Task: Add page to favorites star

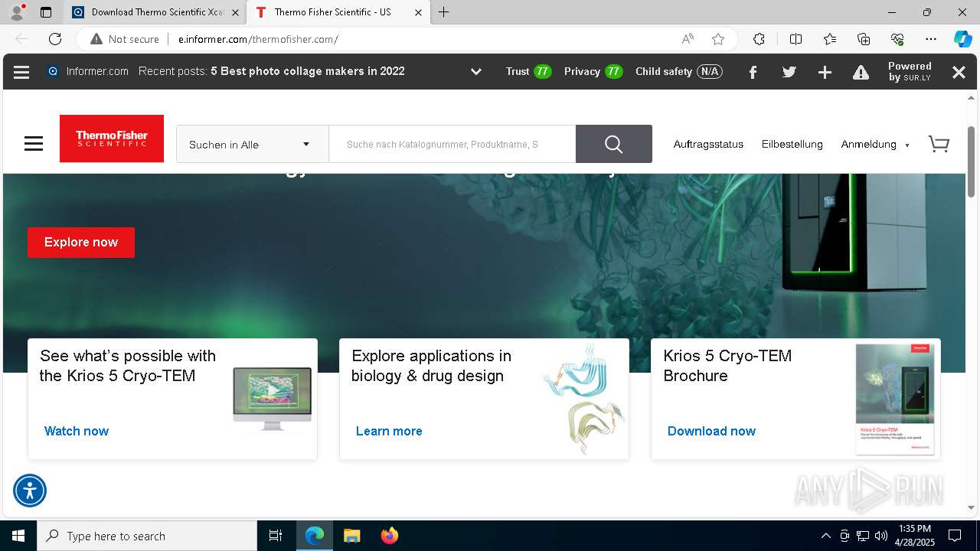Action: [x=718, y=39]
